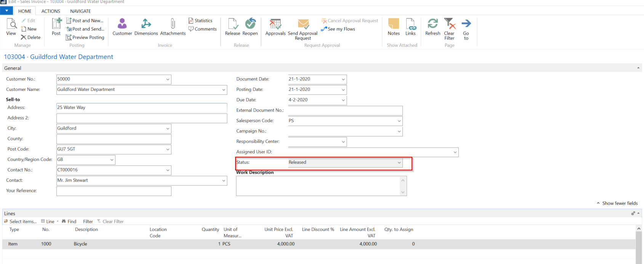This screenshot has width=644, height=264.
Task: Click the Reopen document icon
Action: coord(250,24)
